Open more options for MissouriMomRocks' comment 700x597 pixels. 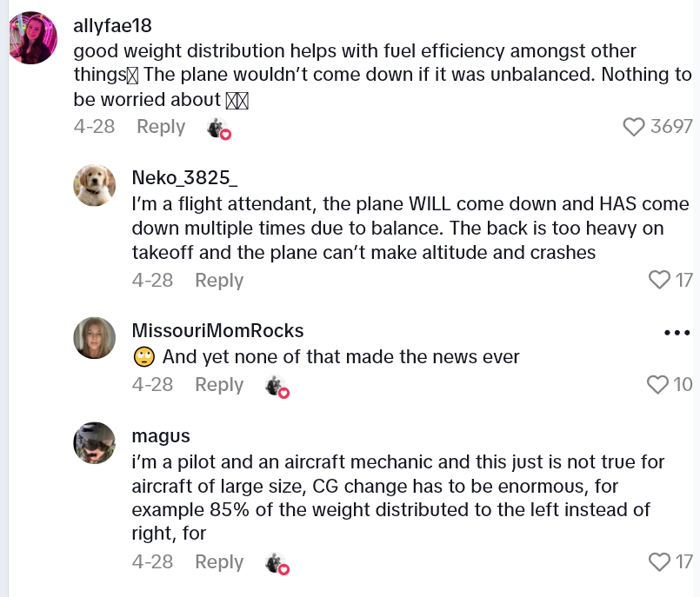(x=677, y=333)
